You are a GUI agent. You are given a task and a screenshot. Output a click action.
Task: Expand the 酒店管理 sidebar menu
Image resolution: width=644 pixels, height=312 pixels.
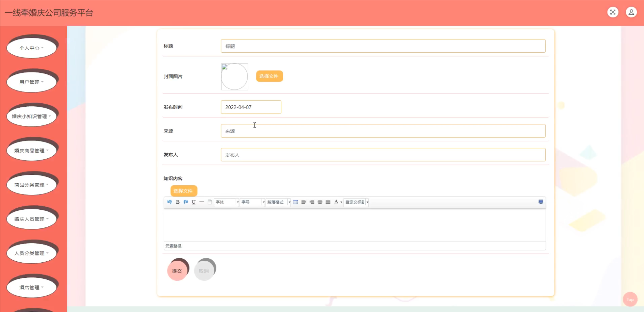pos(32,288)
